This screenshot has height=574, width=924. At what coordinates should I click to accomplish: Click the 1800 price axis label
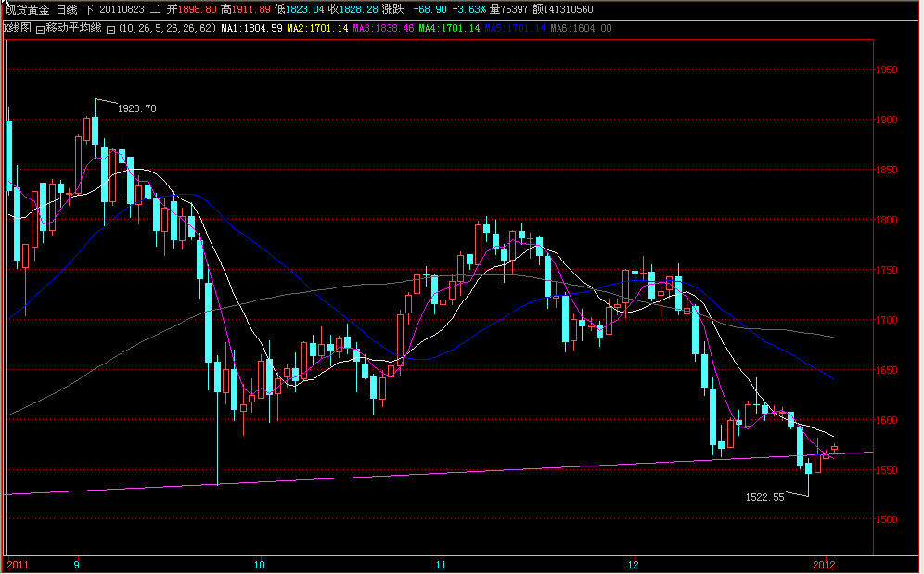tap(886, 221)
